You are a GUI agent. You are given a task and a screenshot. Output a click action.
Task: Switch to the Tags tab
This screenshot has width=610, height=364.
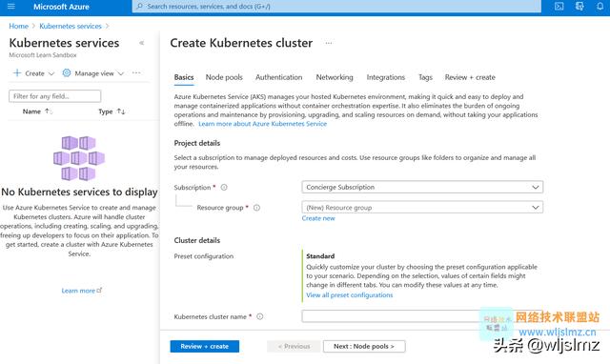click(x=425, y=77)
